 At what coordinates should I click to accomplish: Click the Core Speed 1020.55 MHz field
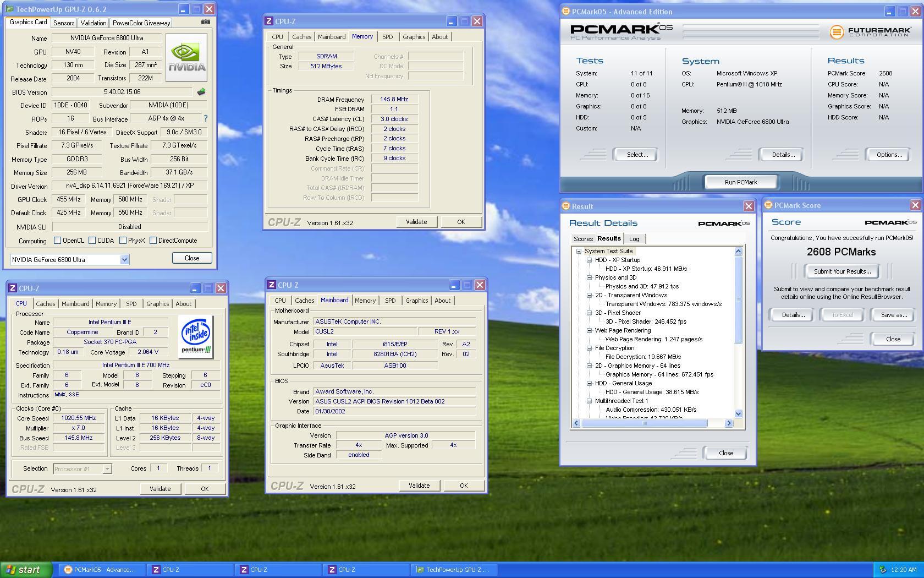(x=79, y=418)
